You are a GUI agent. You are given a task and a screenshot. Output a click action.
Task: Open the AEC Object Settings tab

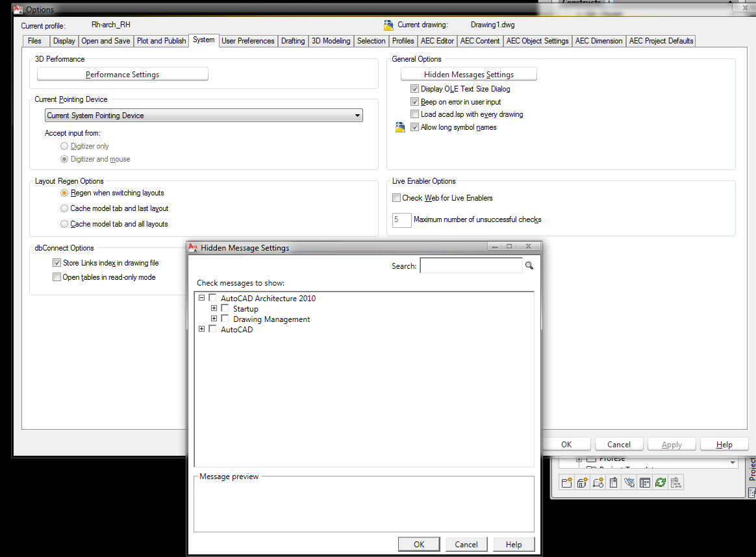point(538,41)
